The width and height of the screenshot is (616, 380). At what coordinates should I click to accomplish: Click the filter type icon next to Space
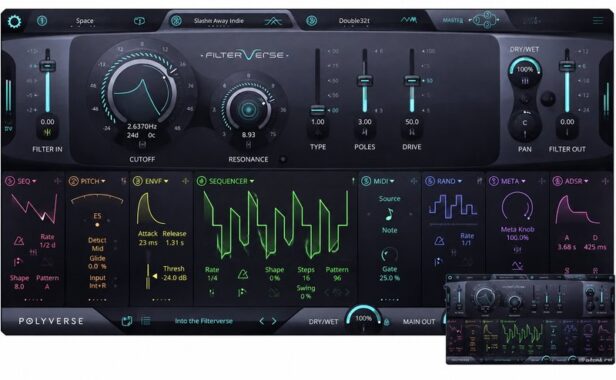pyautogui.click(x=139, y=21)
